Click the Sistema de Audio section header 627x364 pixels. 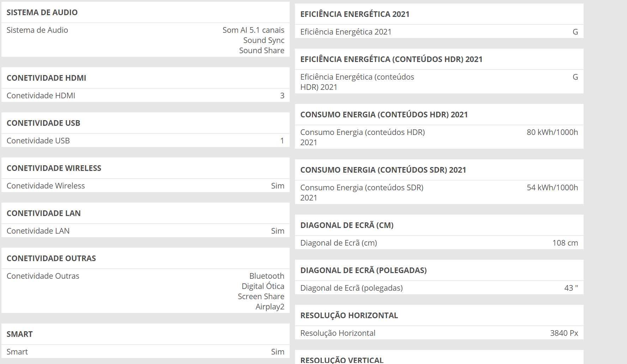pos(42,12)
